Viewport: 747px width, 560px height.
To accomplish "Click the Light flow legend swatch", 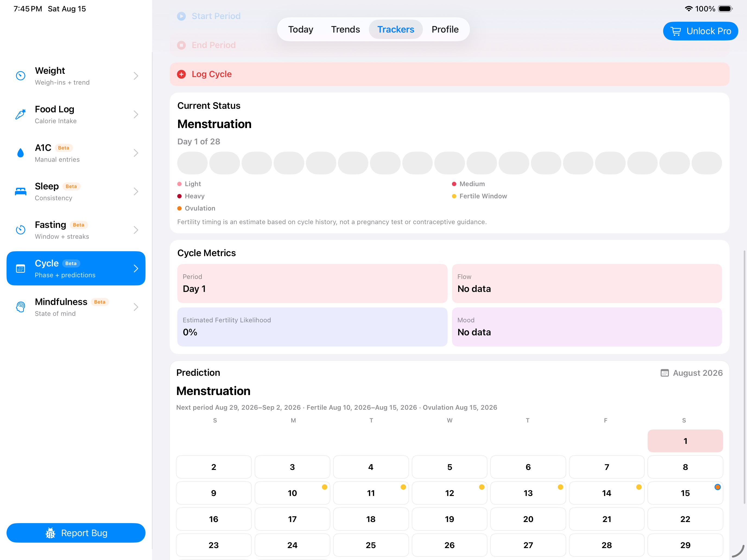I will 179,184.
